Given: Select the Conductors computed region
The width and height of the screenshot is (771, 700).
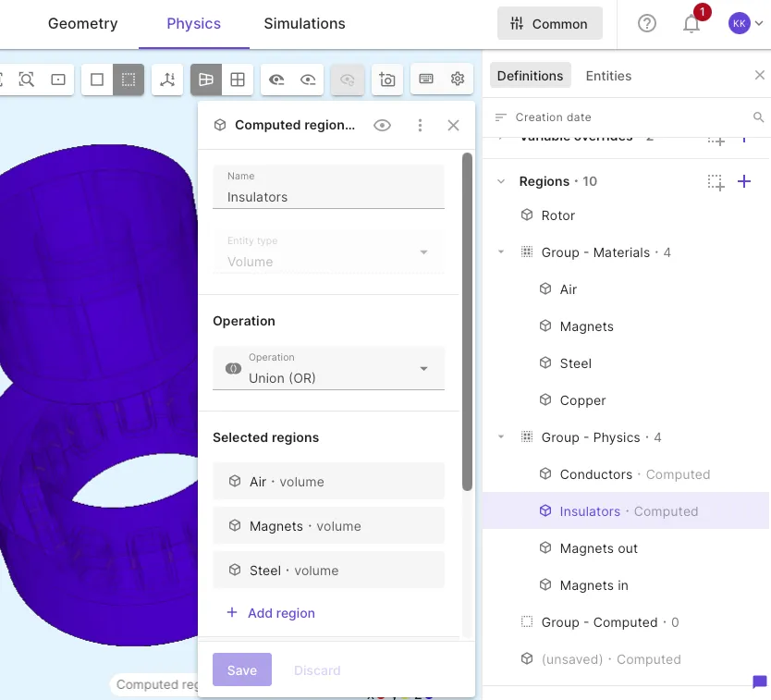Looking at the screenshot, I should click(626, 474).
